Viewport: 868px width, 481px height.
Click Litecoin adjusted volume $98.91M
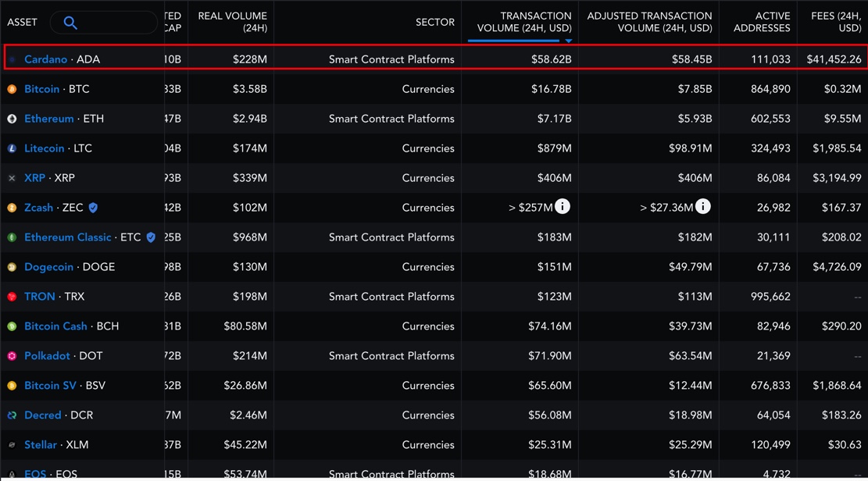coord(691,148)
